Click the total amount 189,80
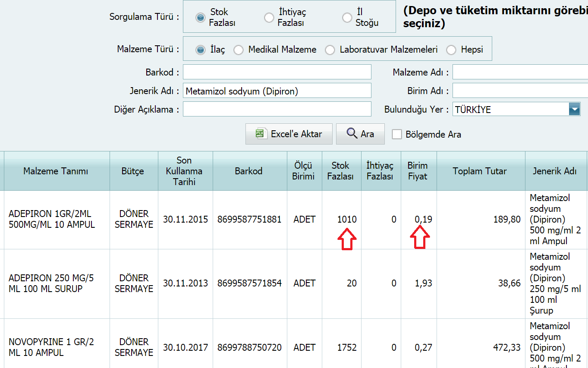Image resolution: width=588 pixels, height=368 pixels. [507, 219]
